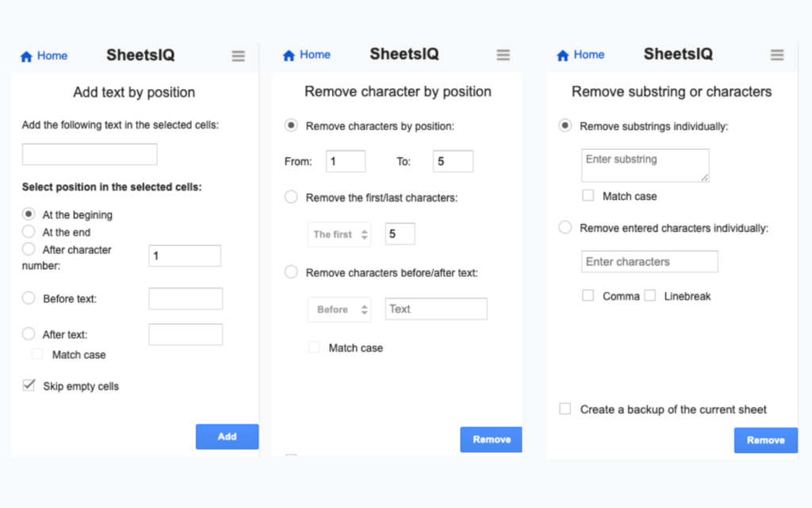Click the After character number input field
Screen dimensions: 812x508
[185, 256]
